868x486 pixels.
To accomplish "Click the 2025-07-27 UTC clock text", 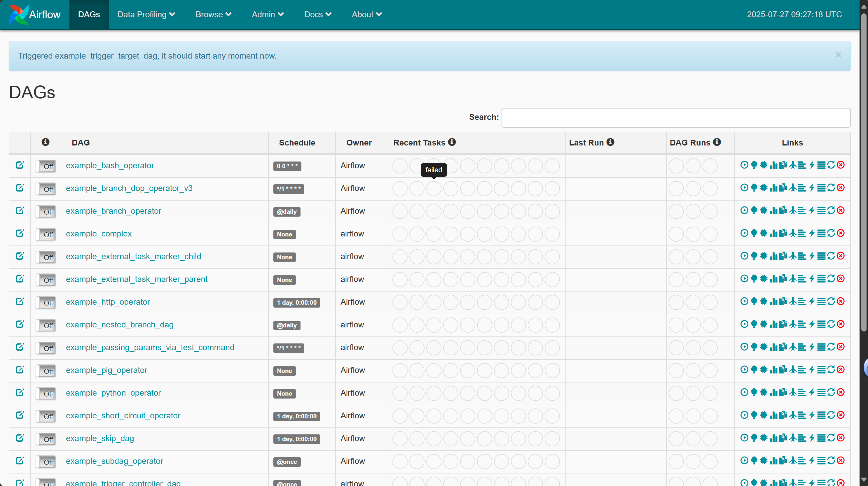I will pyautogui.click(x=794, y=15).
